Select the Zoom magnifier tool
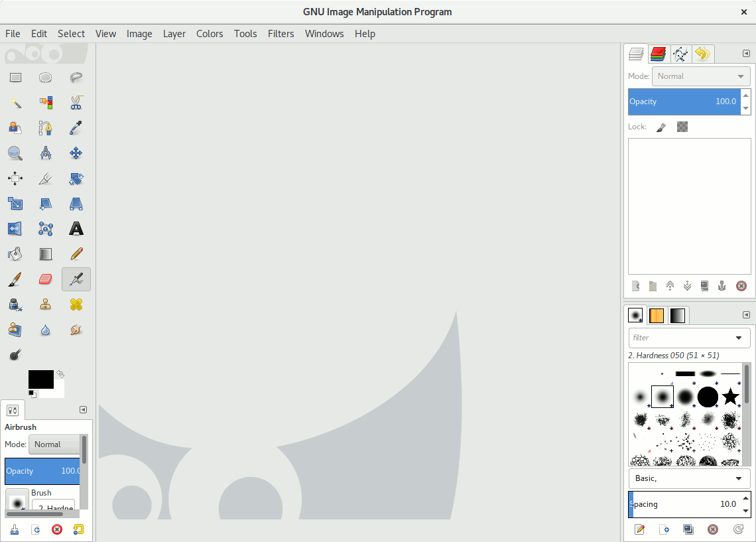The image size is (756, 542). tap(15, 153)
